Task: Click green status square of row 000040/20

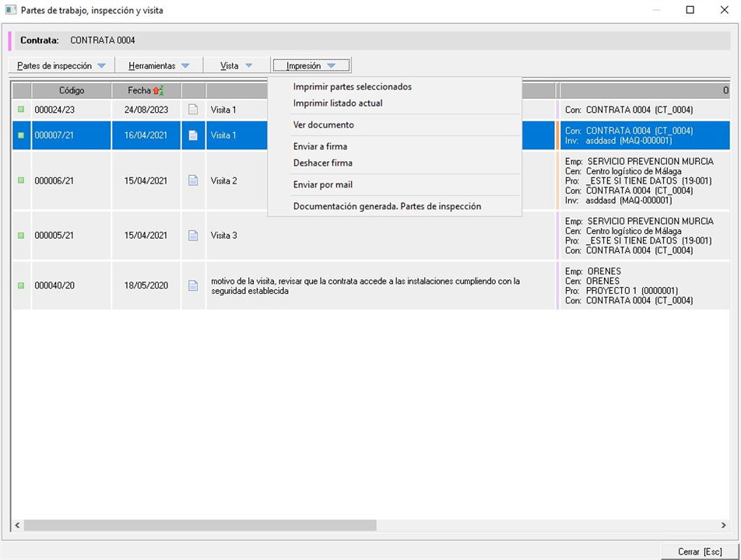Action: click(x=21, y=285)
